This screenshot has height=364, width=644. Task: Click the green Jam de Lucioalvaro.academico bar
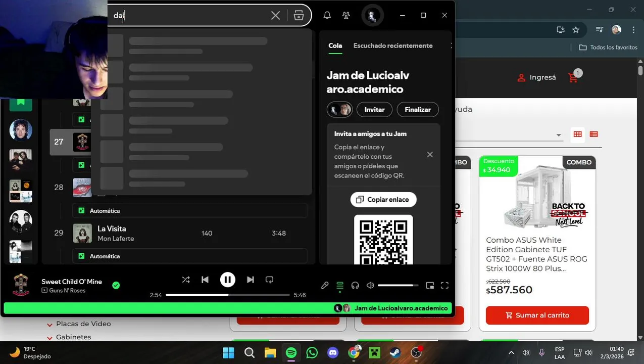pyautogui.click(x=228, y=308)
